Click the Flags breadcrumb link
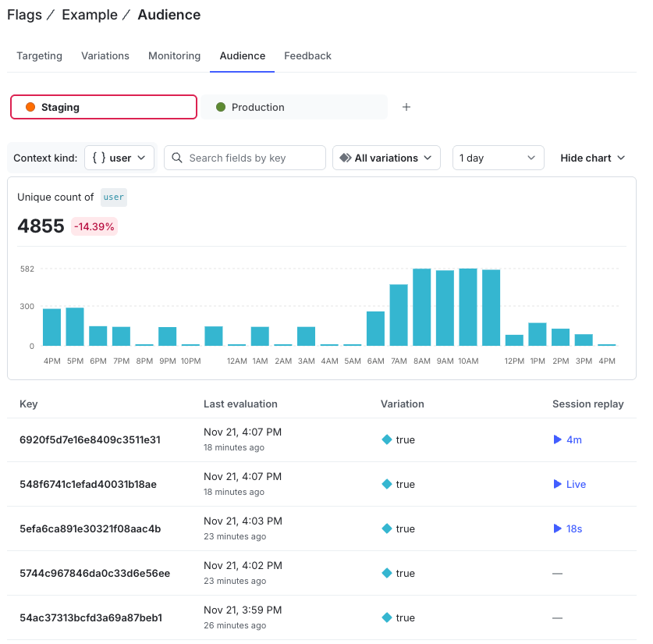This screenshot has width=653, height=644. click(24, 15)
